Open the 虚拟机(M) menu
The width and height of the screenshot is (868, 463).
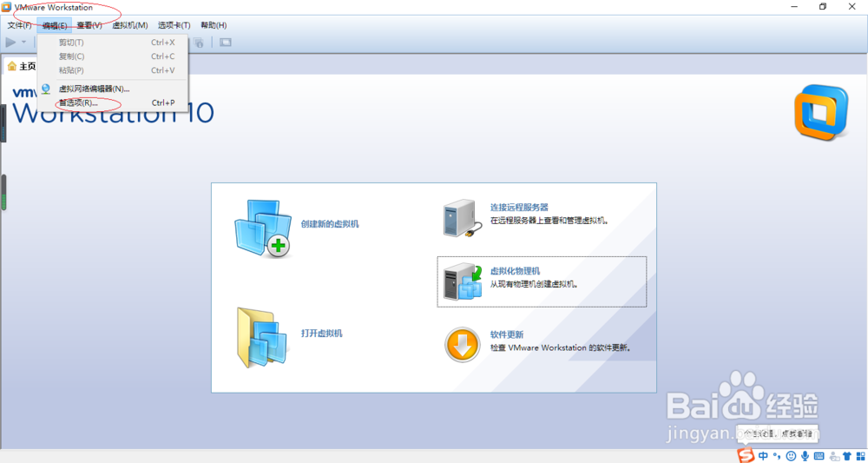(130, 25)
